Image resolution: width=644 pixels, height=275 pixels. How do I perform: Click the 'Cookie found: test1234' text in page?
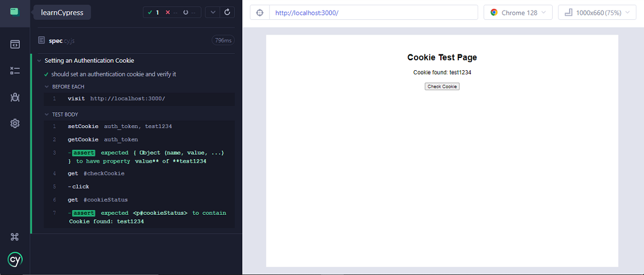coord(442,72)
